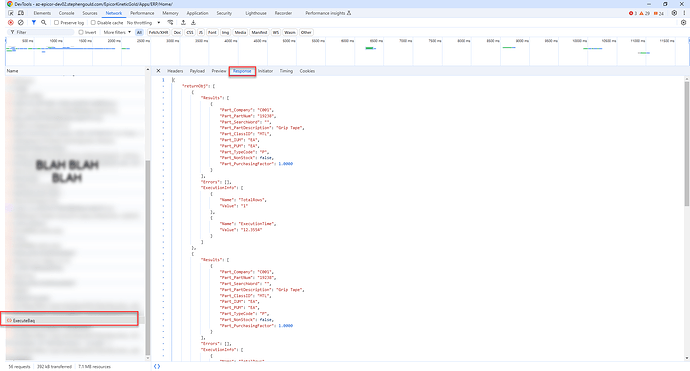Image resolution: width=690 pixels, height=371 pixels.
Task: Click the issues count badge showing 24
Action: click(x=659, y=13)
